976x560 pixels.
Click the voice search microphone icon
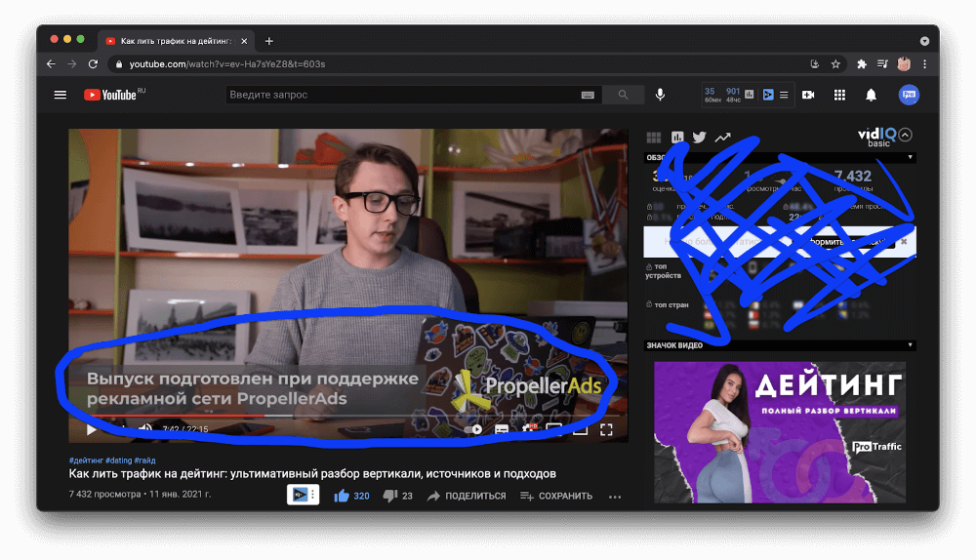pos(660,95)
